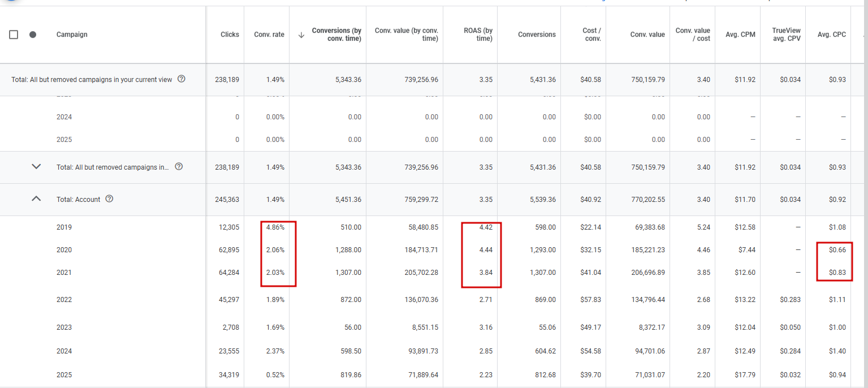868x388 pixels.
Task: Sort by Avg. CPC column header
Action: click(x=832, y=35)
